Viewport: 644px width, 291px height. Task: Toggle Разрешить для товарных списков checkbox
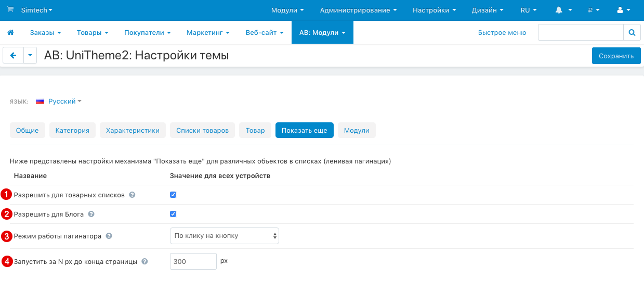click(173, 195)
